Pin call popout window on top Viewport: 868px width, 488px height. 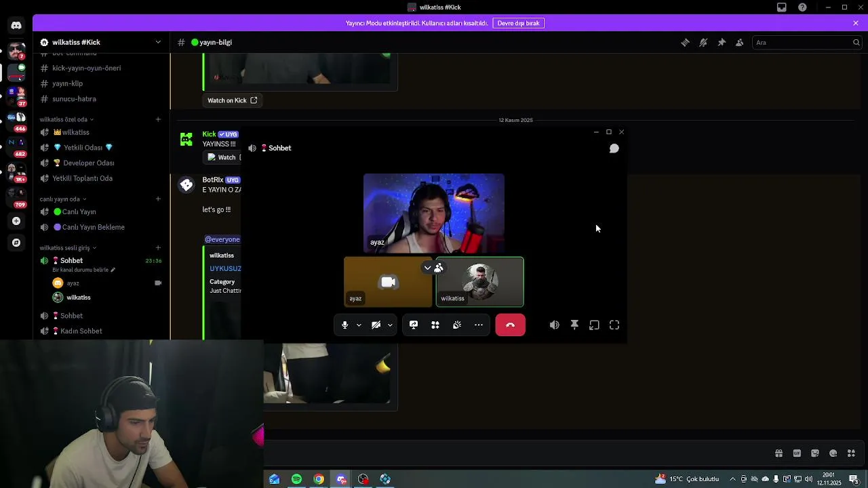574,325
